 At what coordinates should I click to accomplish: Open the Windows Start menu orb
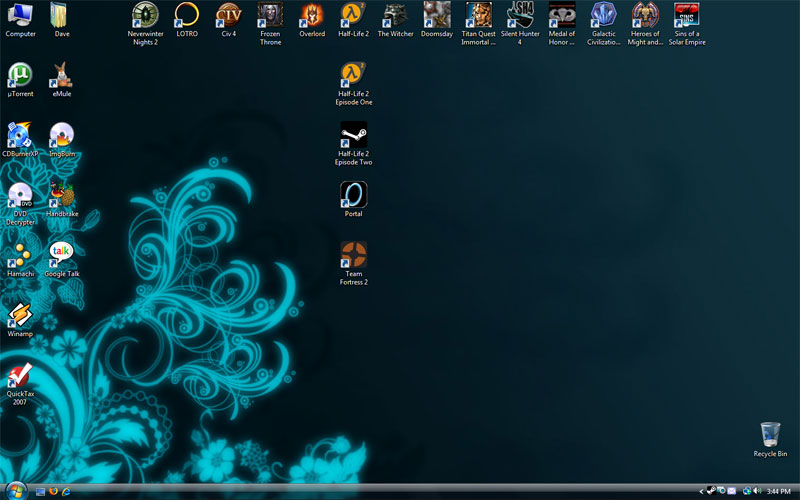point(16,491)
